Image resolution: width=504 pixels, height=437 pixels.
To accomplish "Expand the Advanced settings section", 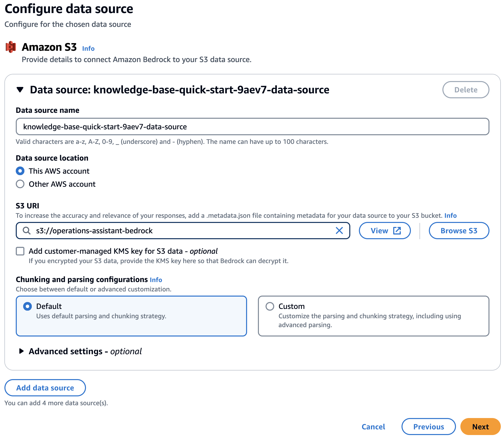I will click(21, 352).
